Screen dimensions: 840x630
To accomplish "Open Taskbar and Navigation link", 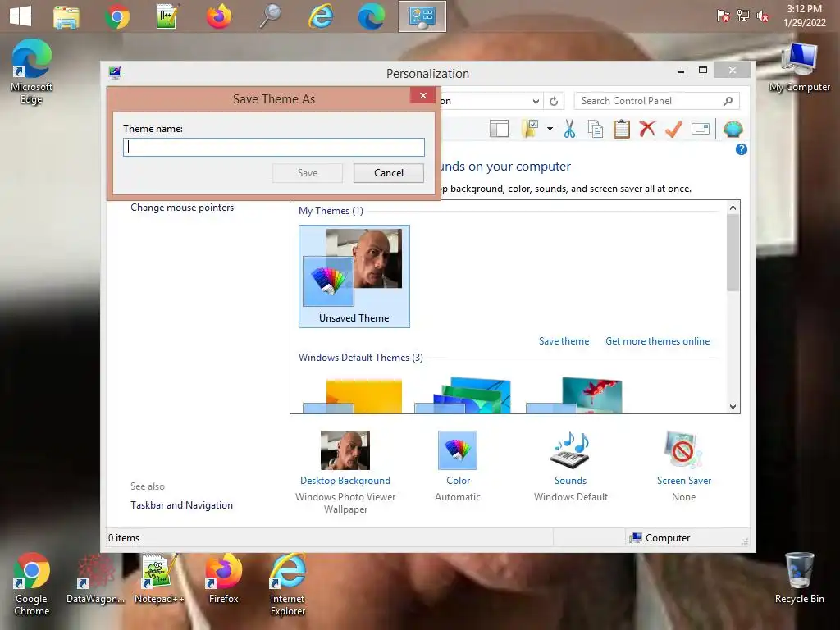I will tap(181, 505).
